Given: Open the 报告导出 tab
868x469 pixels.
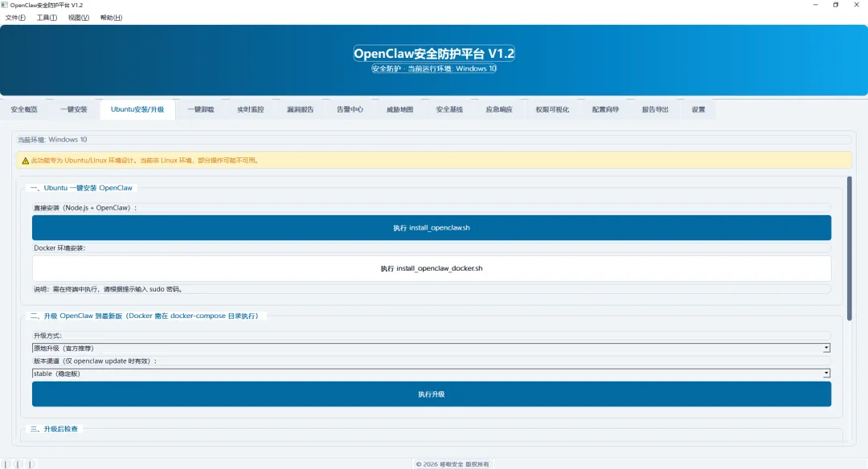Looking at the screenshot, I should (x=656, y=109).
